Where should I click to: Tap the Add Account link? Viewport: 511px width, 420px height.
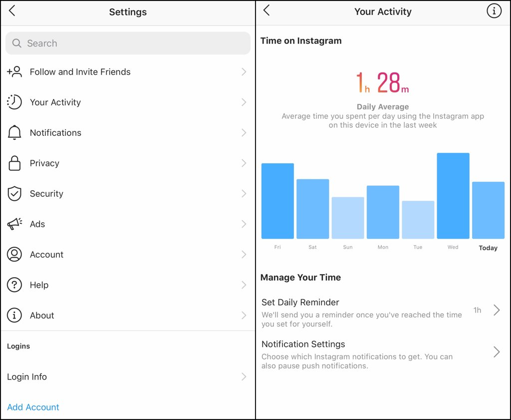[x=33, y=407]
